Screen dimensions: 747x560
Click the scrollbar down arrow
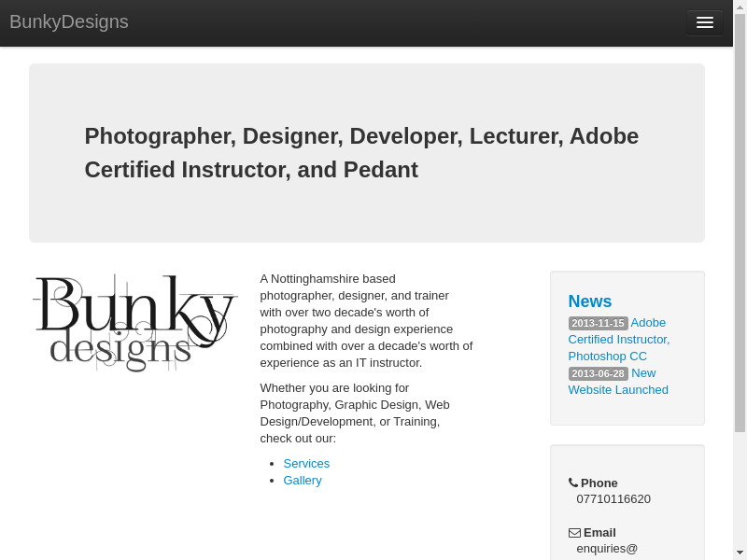coord(740,553)
